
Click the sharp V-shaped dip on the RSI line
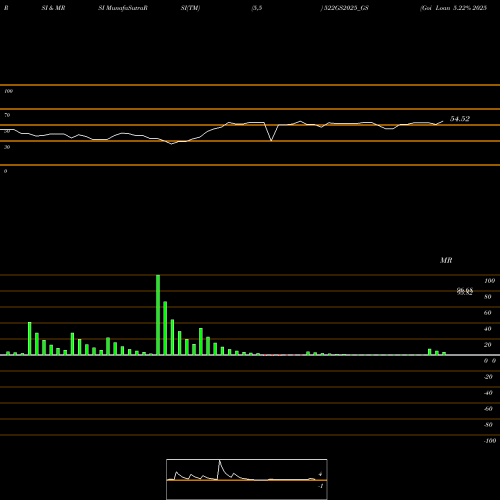pos(271,140)
